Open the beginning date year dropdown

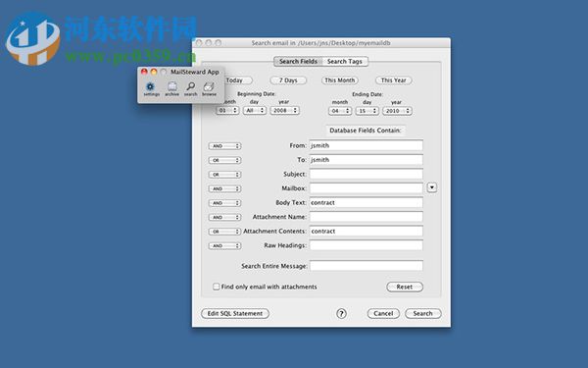point(284,110)
